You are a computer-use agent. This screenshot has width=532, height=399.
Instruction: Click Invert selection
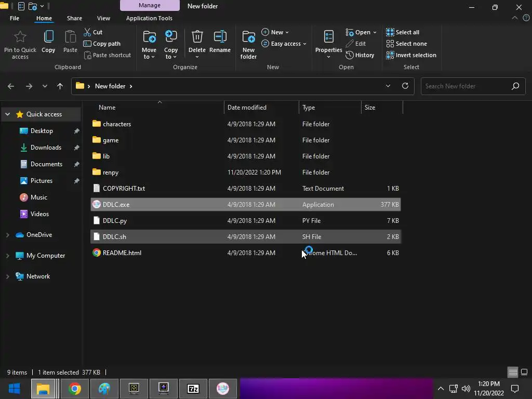(411, 55)
